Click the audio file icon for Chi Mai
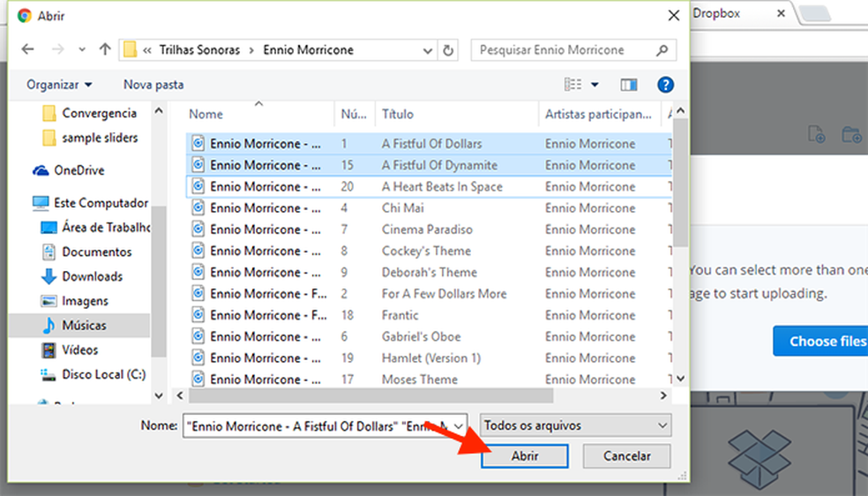The width and height of the screenshot is (868, 496). [x=198, y=208]
